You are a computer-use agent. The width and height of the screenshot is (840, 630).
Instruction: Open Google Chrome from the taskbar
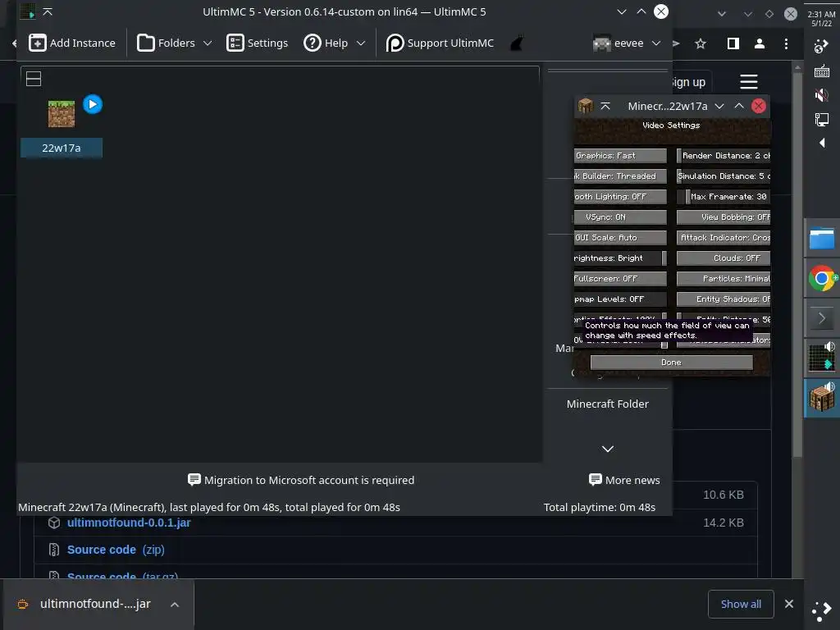(x=822, y=278)
